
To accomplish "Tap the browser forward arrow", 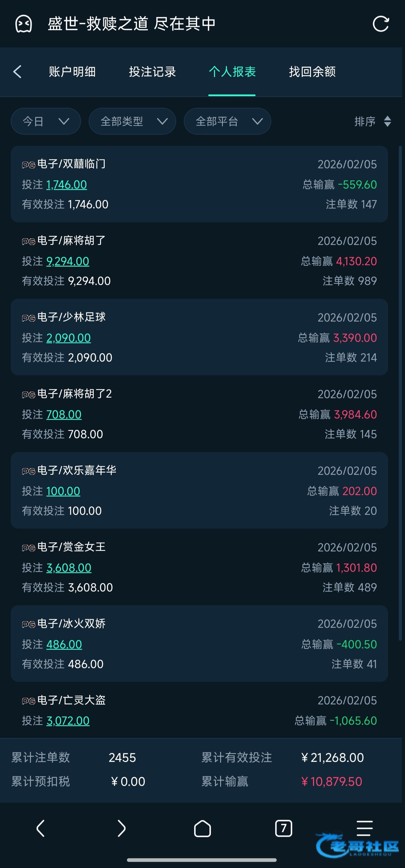I will [x=121, y=828].
